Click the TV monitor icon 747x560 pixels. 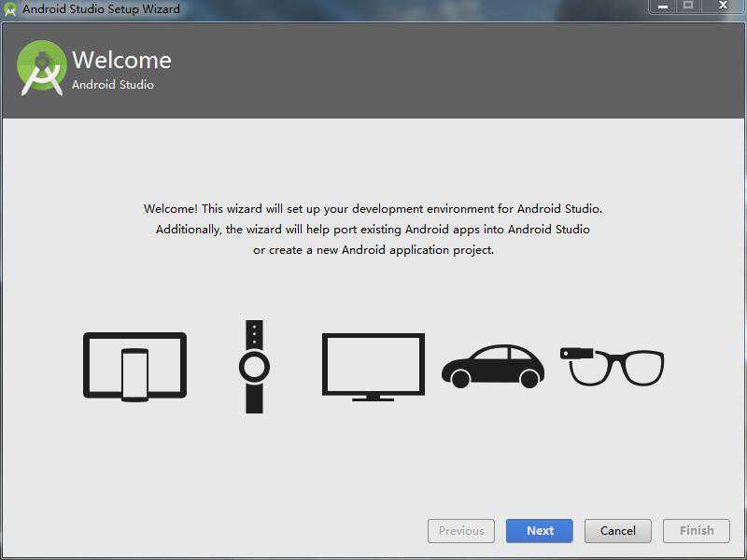point(373,367)
